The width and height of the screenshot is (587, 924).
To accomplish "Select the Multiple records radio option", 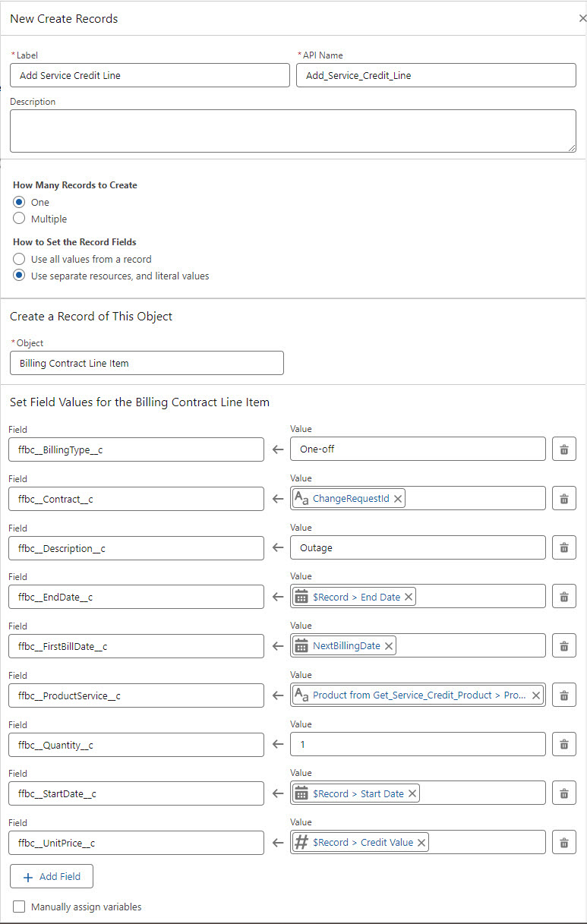I will (20, 219).
